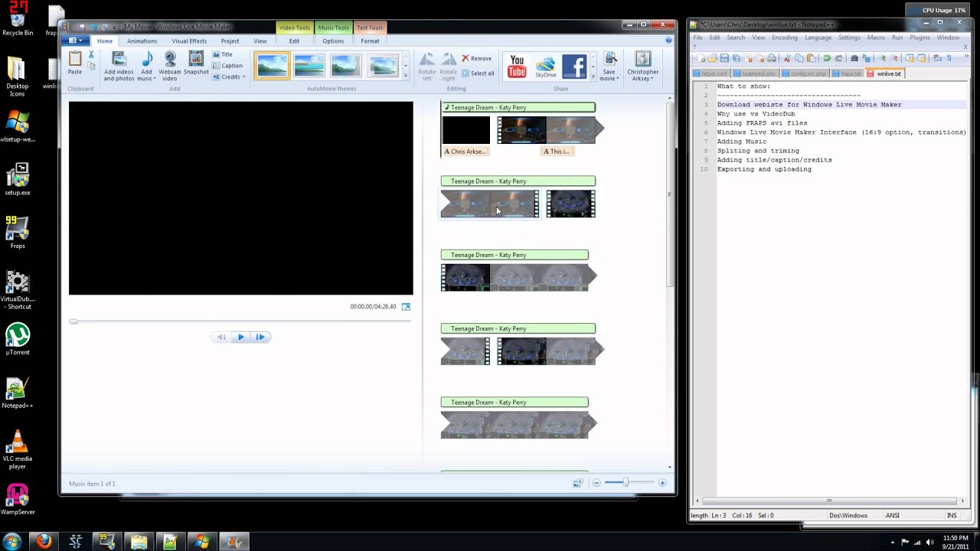Expand Quick Access Toolbar customize arrow
This screenshot has height=551, width=980.
115,27
